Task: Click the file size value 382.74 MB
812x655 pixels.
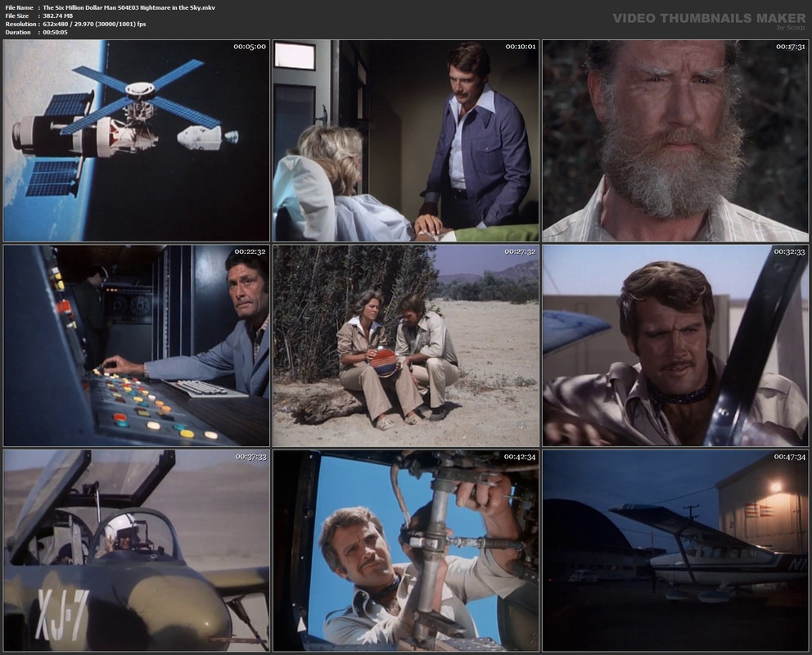Action: (58, 16)
